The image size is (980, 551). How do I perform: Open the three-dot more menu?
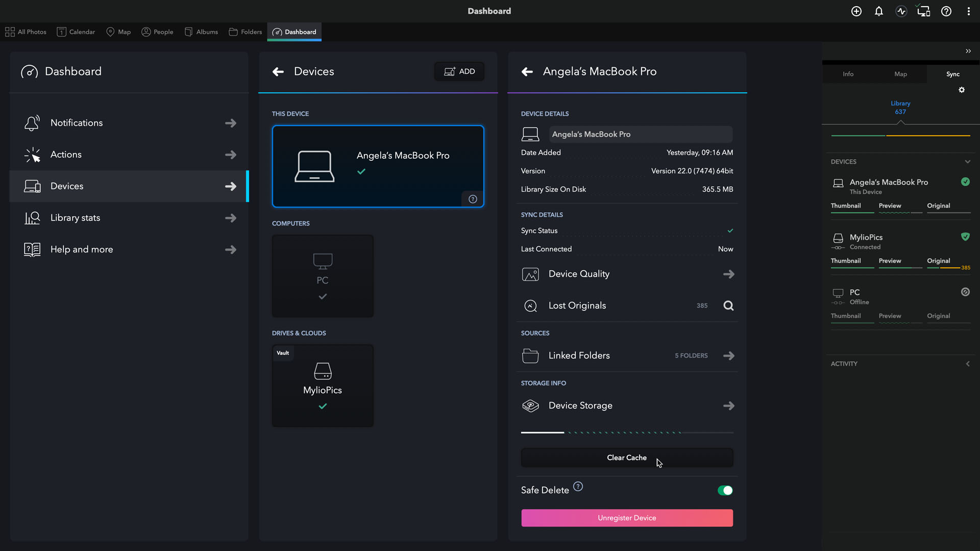click(969, 11)
